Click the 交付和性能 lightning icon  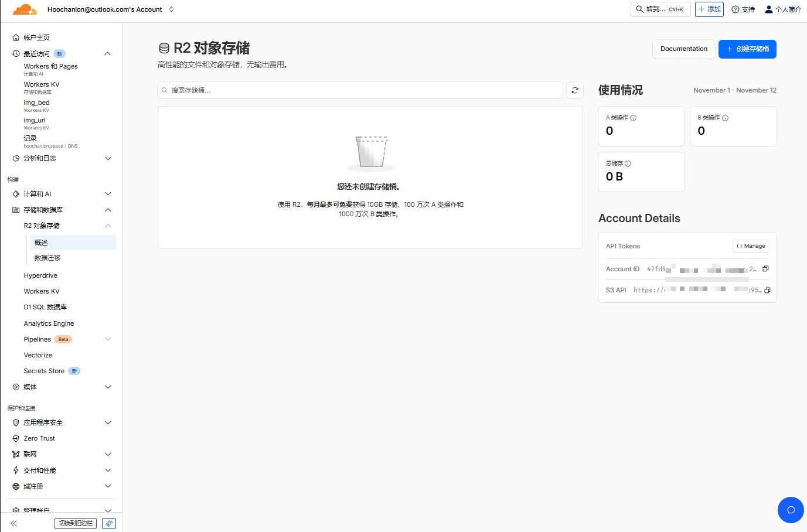point(16,470)
